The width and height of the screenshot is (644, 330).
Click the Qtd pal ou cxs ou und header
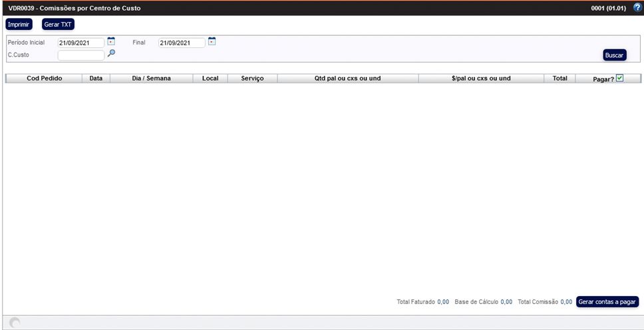347,79
